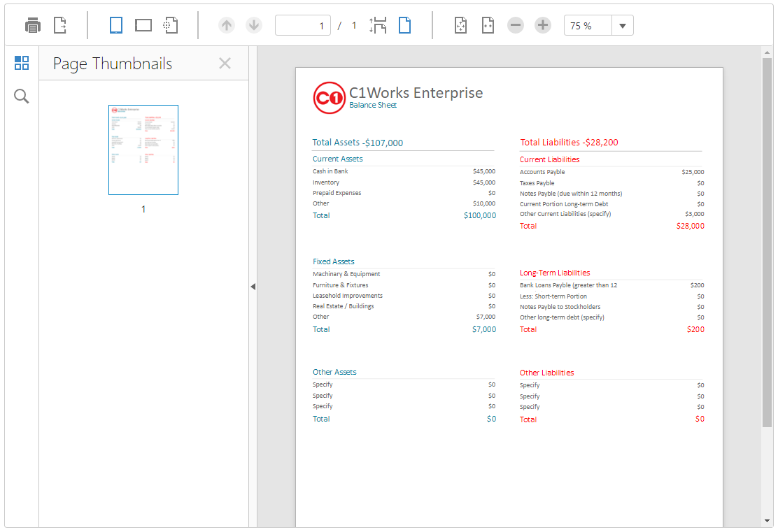
Task: Click the 'Current Liabilities' section heading
Action: coord(549,159)
